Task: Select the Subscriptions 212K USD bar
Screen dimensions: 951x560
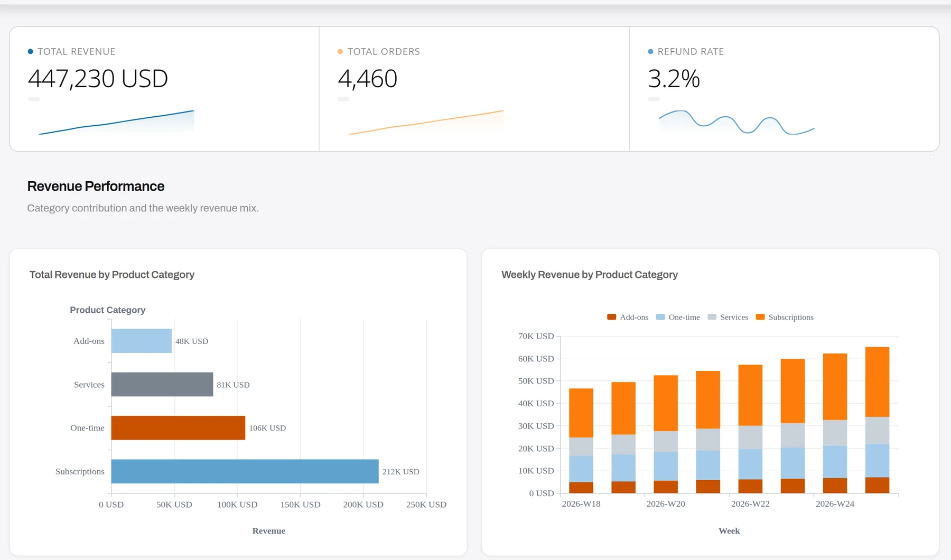Action: pyautogui.click(x=245, y=471)
